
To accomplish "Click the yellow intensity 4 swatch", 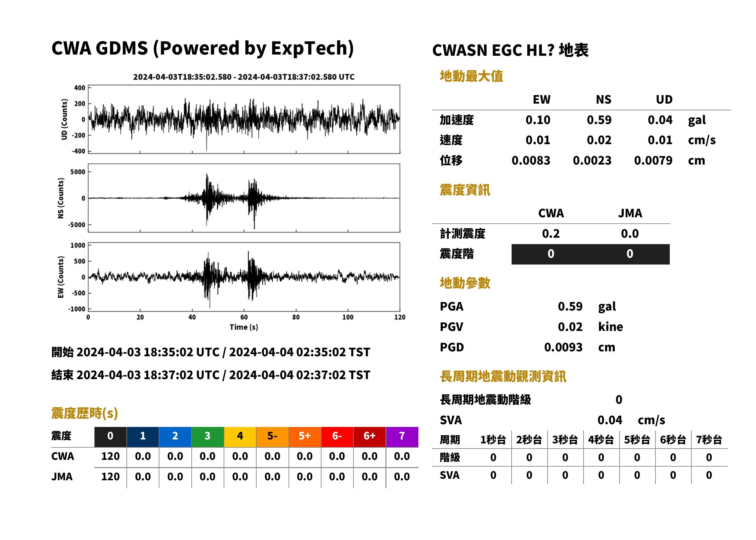I will 240,437.
